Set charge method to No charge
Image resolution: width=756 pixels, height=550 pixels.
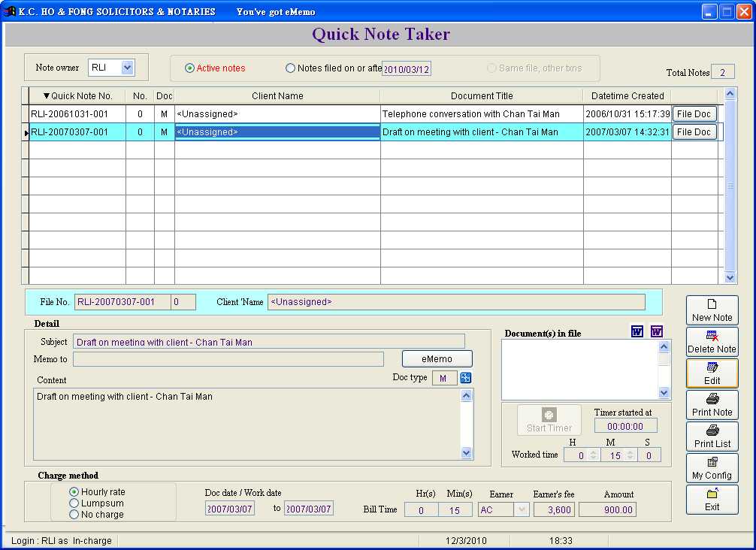(x=74, y=515)
